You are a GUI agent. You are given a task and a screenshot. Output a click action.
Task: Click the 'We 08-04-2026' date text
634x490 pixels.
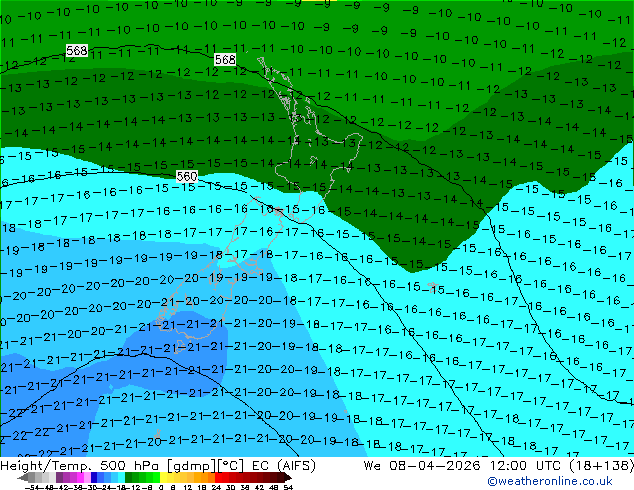pyautogui.click(x=422, y=466)
